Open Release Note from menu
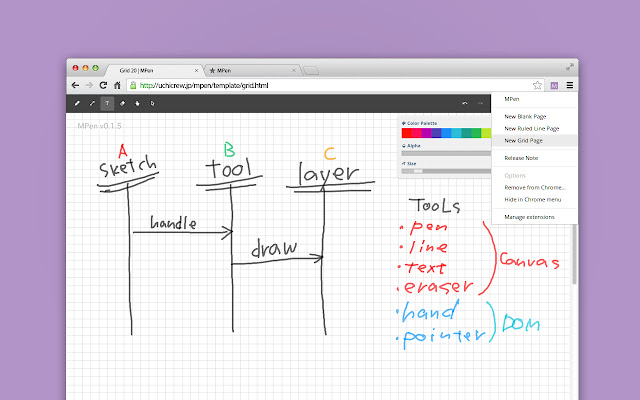 pyautogui.click(x=521, y=158)
